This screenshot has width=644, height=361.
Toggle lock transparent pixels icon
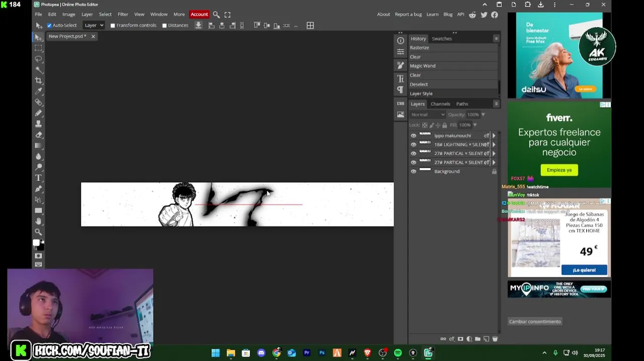pyautogui.click(x=425, y=125)
